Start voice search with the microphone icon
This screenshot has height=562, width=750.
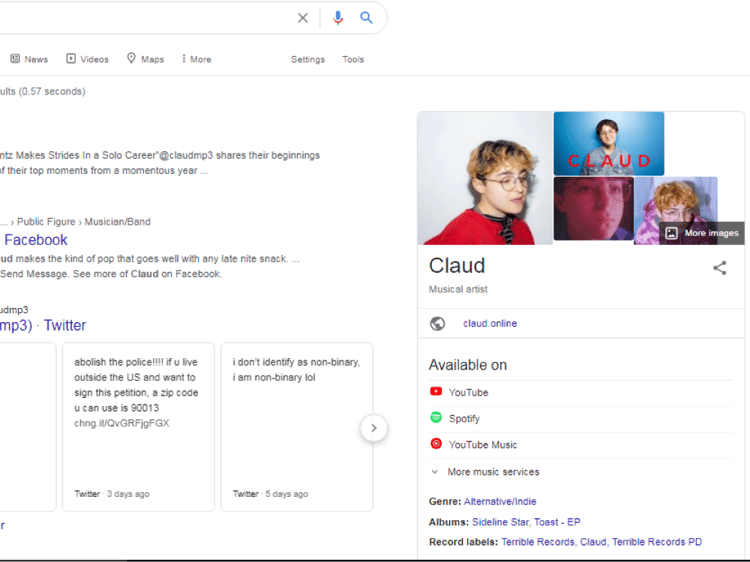(x=338, y=18)
